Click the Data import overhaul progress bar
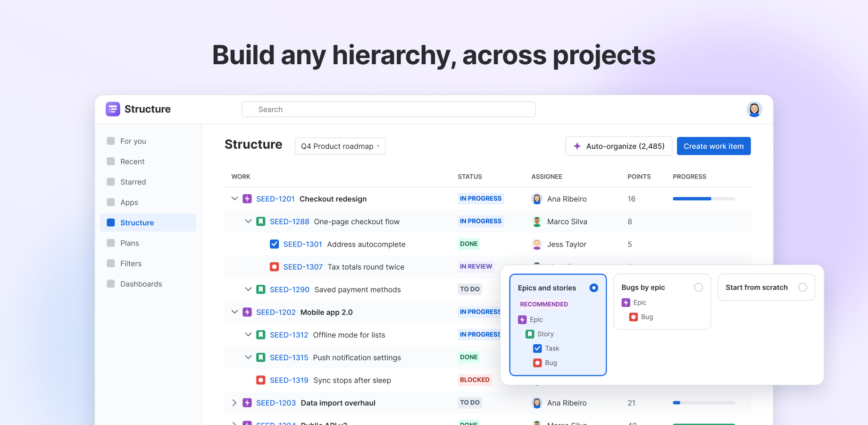The height and width of the screenshot is (425, 868). [x=704, y=403]
